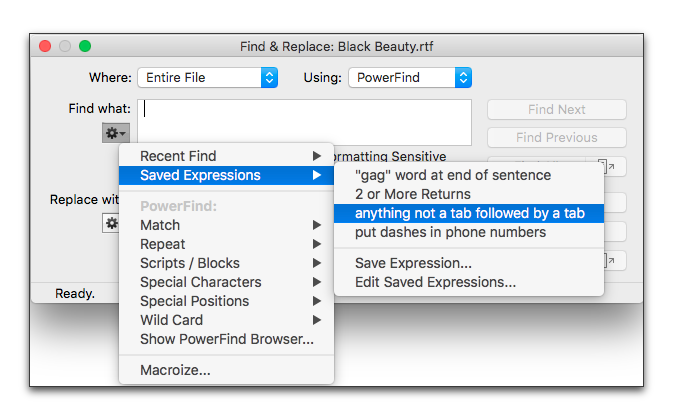Click the green zoom window button

click(85, 46)
